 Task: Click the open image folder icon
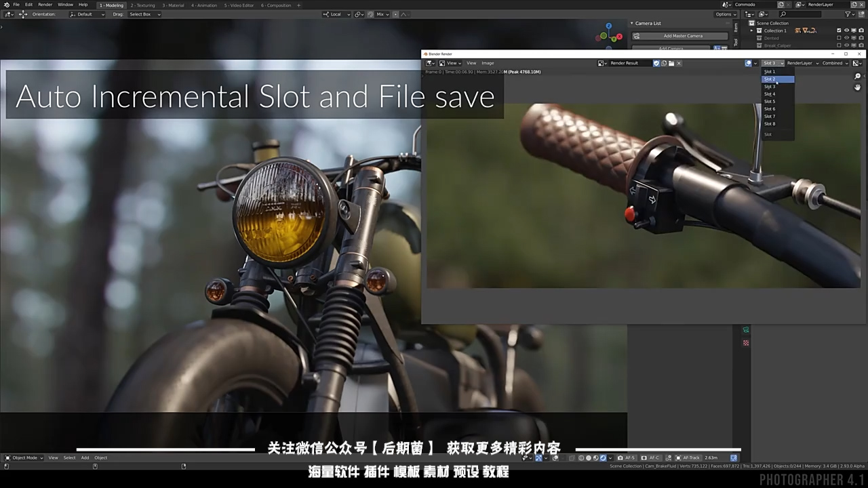point(671,63)
